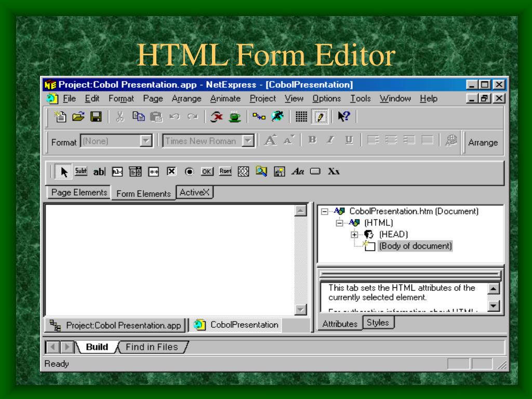Select the radio button element tool
532x399 pixels.
pyautogui.click(x=189, y=171)
